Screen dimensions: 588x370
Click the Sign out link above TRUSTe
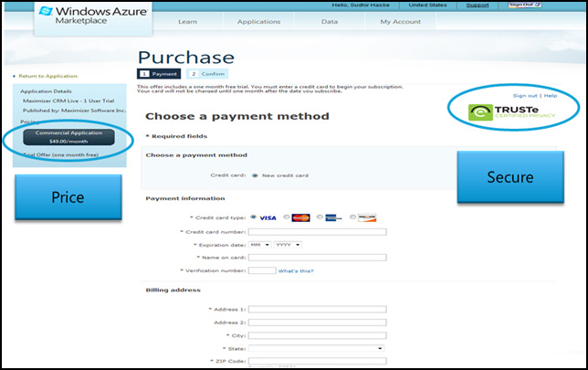pyautogui.click(x=525, y=96)
